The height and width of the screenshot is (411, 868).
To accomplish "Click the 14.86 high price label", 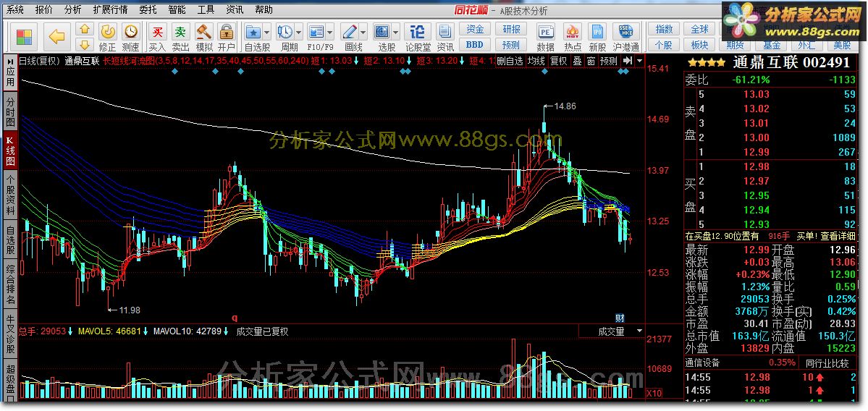I will (564, 106).
